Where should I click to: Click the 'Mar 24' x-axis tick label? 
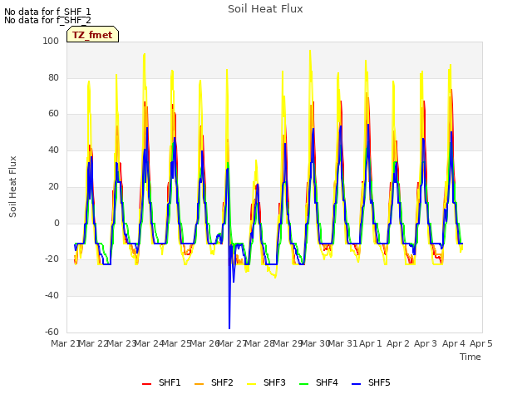pos(149,343)
